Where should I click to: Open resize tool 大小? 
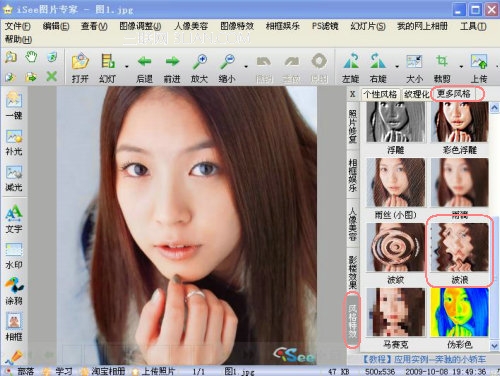414,68
